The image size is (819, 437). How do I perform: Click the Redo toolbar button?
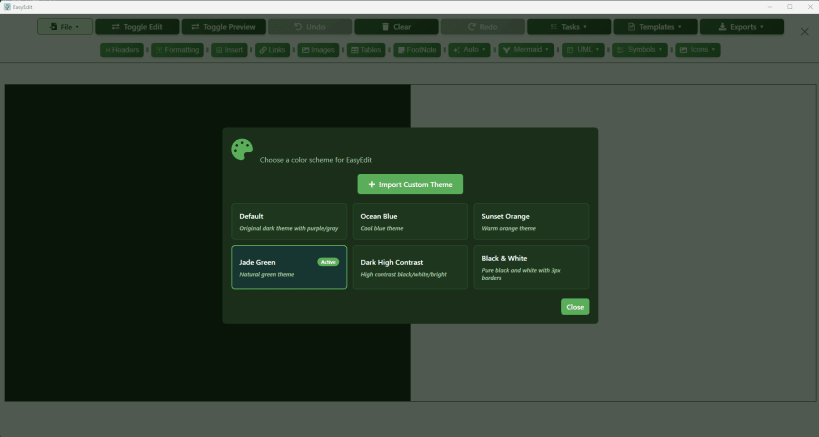tap(483, 27)
